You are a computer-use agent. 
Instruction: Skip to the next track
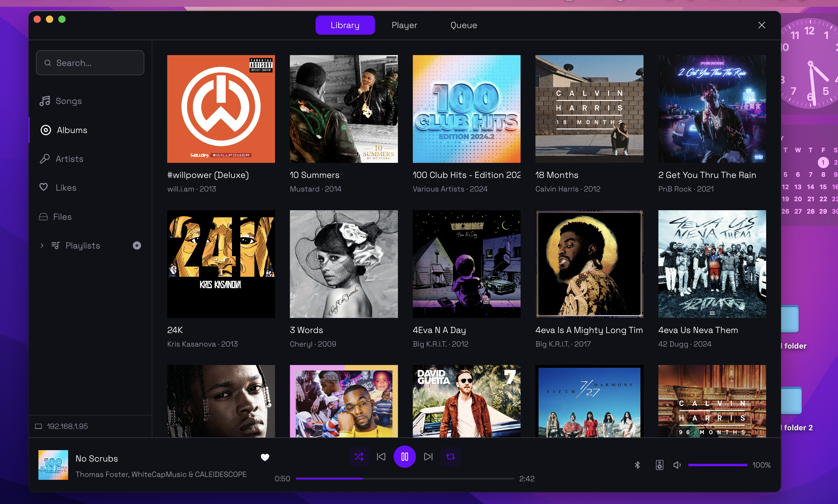coord(428,457)
